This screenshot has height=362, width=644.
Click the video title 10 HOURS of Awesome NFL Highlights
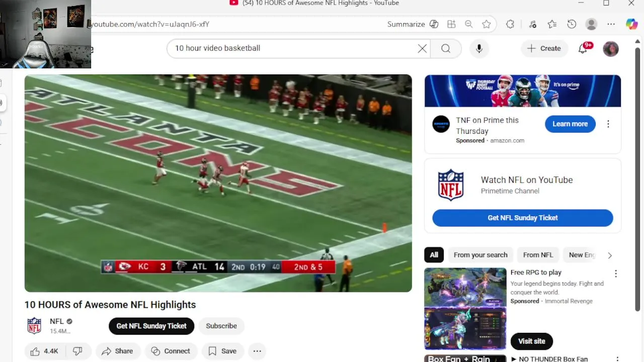pos(110,305)
